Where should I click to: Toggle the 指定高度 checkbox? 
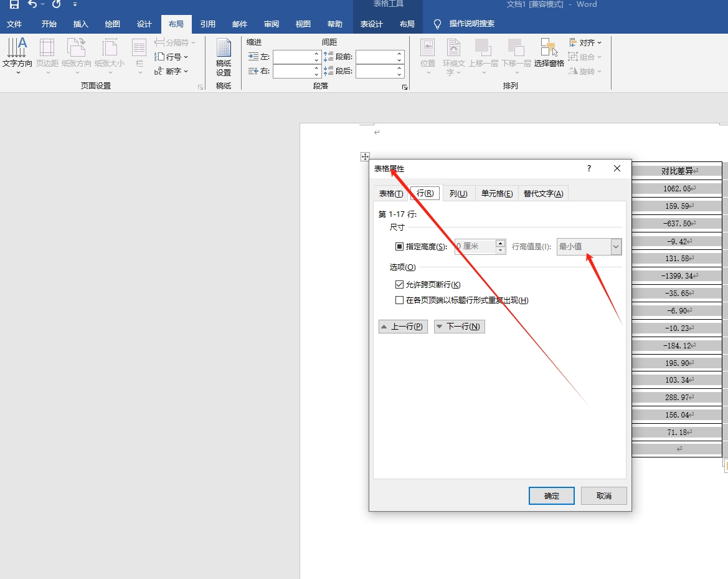point(399,246)
